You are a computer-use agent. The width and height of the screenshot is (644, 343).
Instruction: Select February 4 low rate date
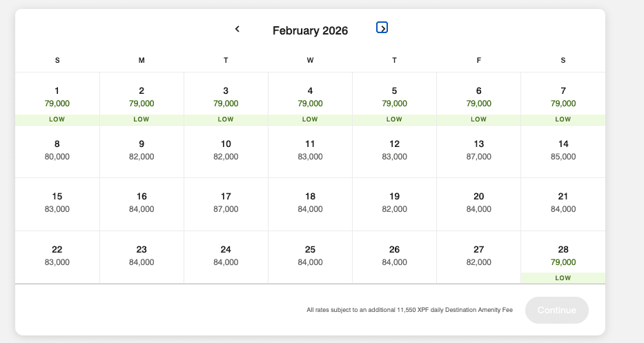click(310, 99)
